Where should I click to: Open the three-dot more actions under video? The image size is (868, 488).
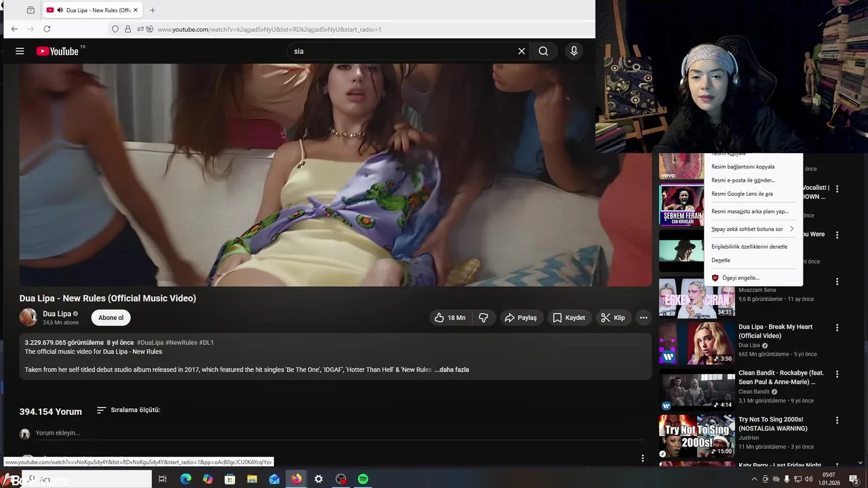click(x=644, y=318)
